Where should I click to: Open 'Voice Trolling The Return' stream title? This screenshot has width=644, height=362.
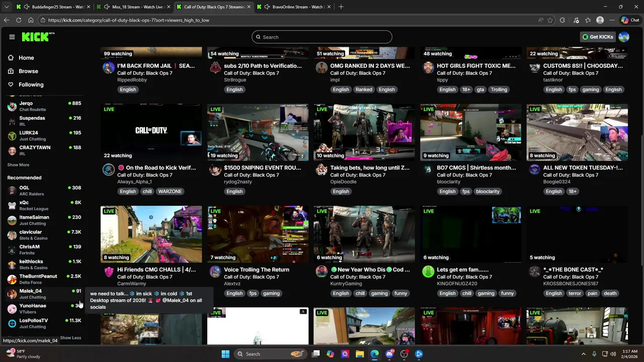coord(257,269)
